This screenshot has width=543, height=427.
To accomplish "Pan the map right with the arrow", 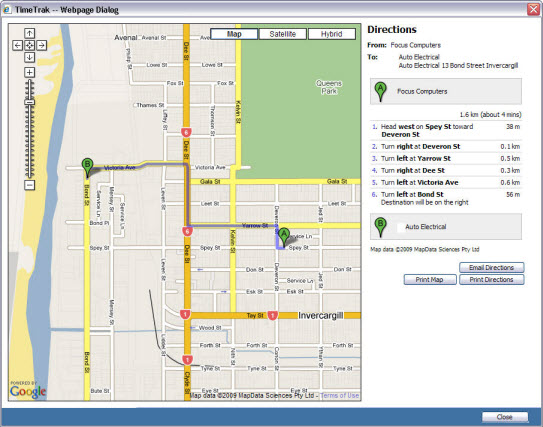I will tap(42, 45).
